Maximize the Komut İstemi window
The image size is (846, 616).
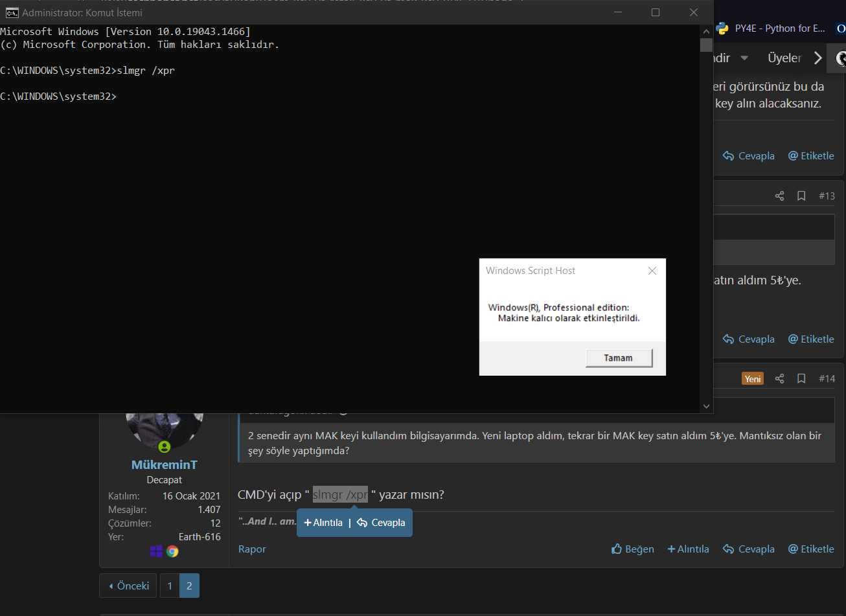pos(656,12)
